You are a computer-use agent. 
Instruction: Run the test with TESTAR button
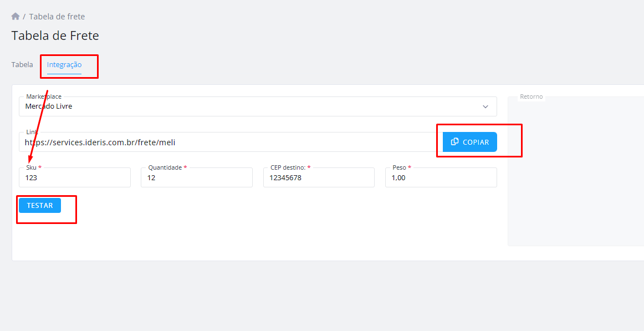[x=40, y=205]
